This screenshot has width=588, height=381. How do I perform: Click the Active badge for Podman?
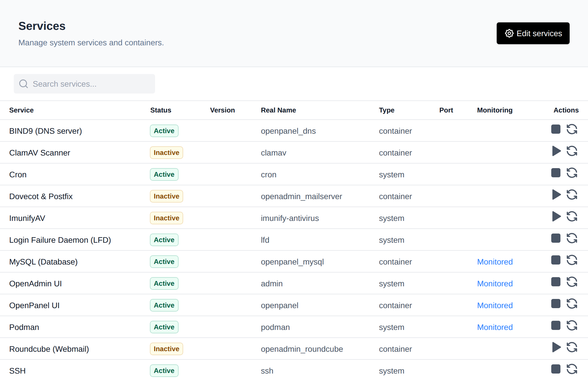(x=164, y=327)
